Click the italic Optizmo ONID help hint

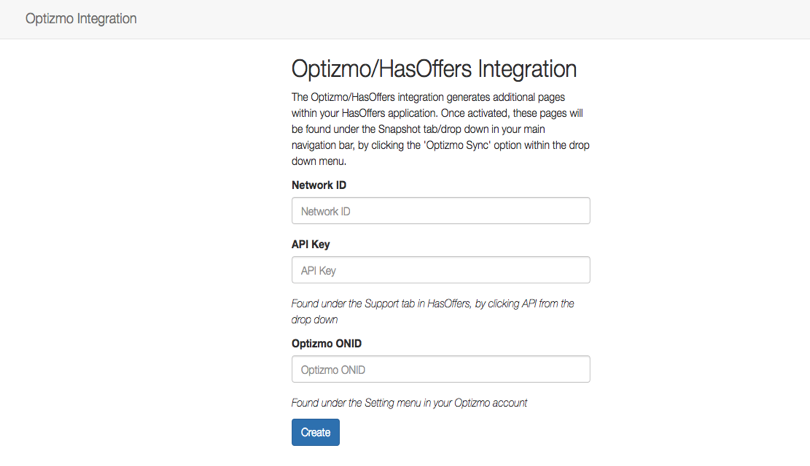click(x=409, y=403)
